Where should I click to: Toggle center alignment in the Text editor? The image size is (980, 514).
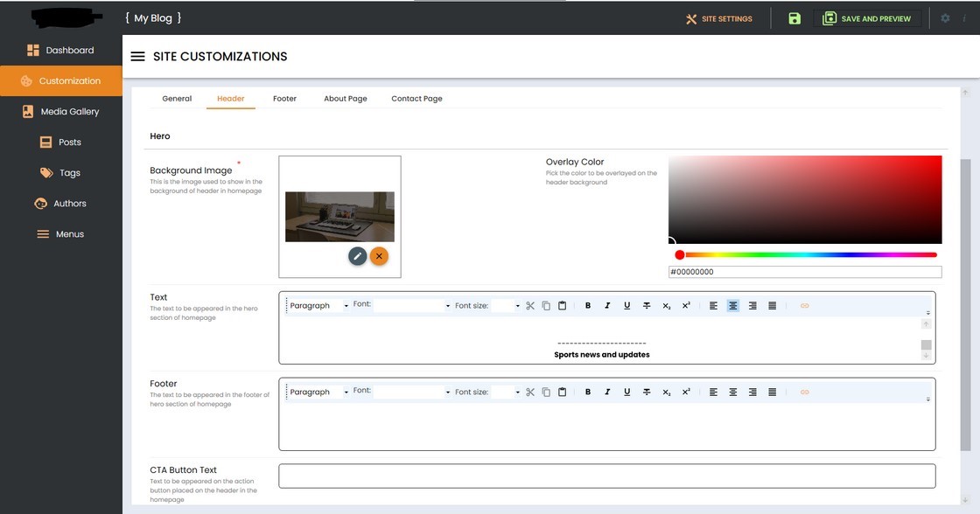coord(733,306)
